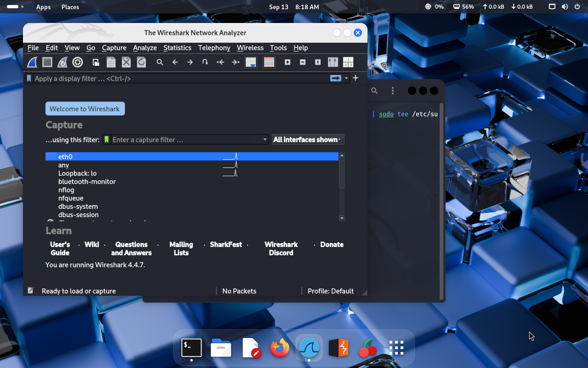This screenshot has height=368, width=588.
Task: Click the Reset layout to default size icon
Action: 348,62
